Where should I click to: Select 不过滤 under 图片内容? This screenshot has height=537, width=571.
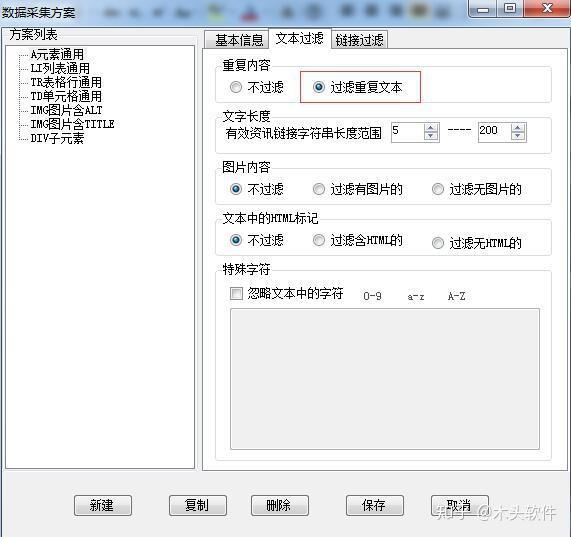point(257,189)
